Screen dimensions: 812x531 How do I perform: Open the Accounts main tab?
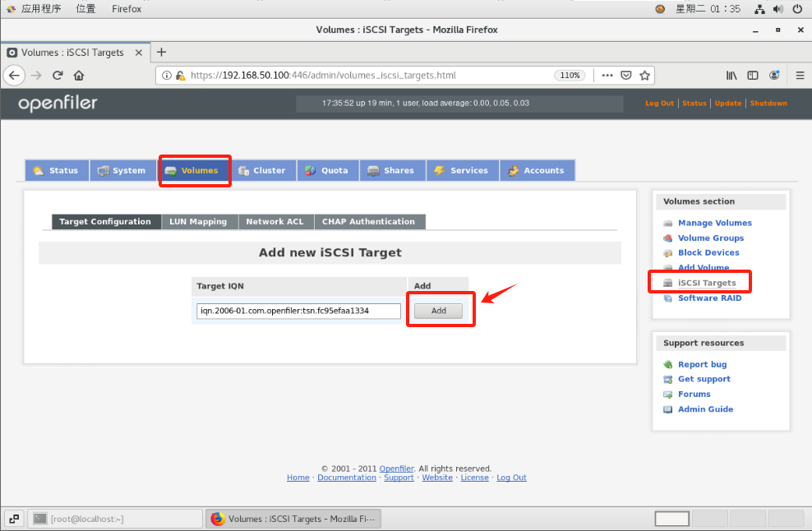point(537,170)
